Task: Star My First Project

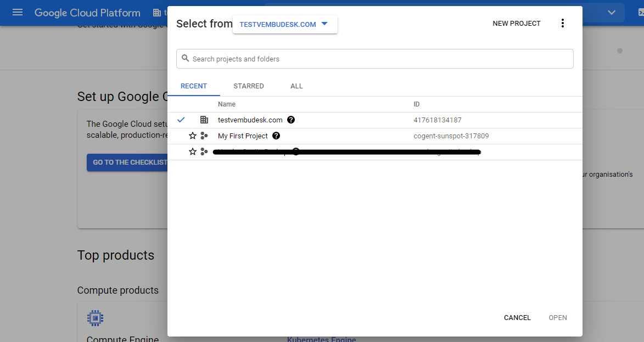Action: tap(192, 136)
